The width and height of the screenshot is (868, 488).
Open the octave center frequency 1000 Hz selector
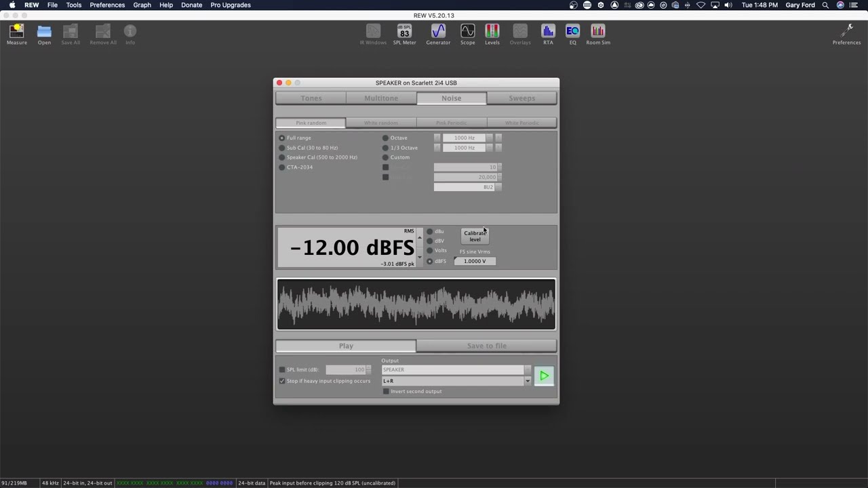(x=465, y=138)
